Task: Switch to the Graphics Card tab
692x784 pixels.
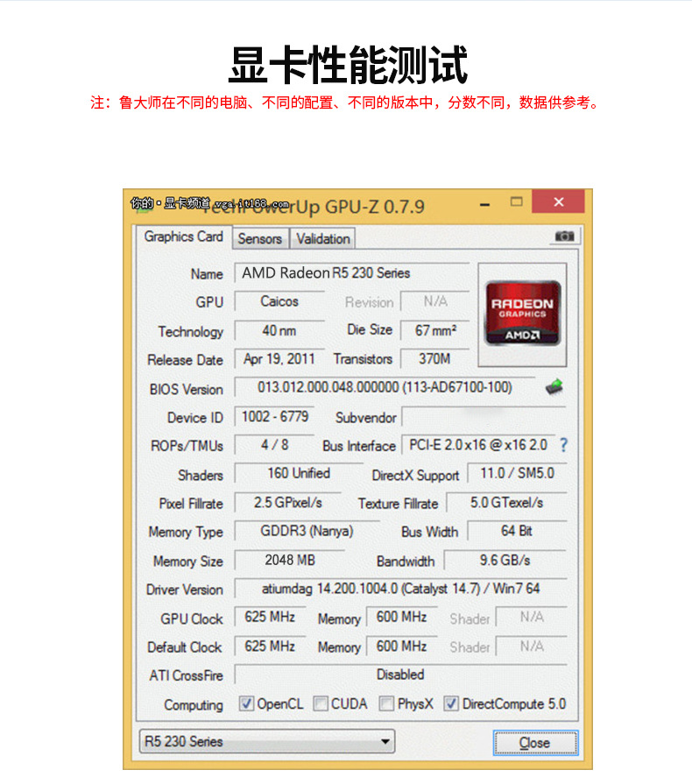Action: click(x=183, y=237)
